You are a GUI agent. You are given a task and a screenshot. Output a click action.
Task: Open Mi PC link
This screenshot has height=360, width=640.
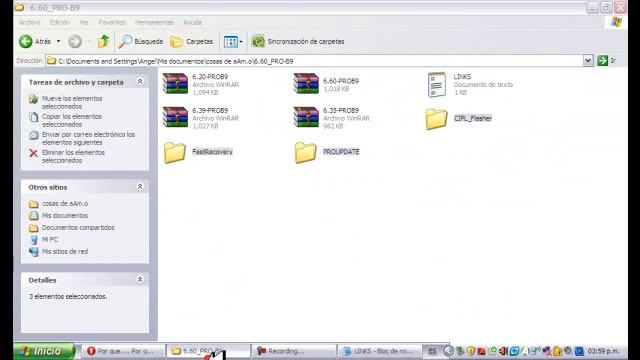click(50, 239)
